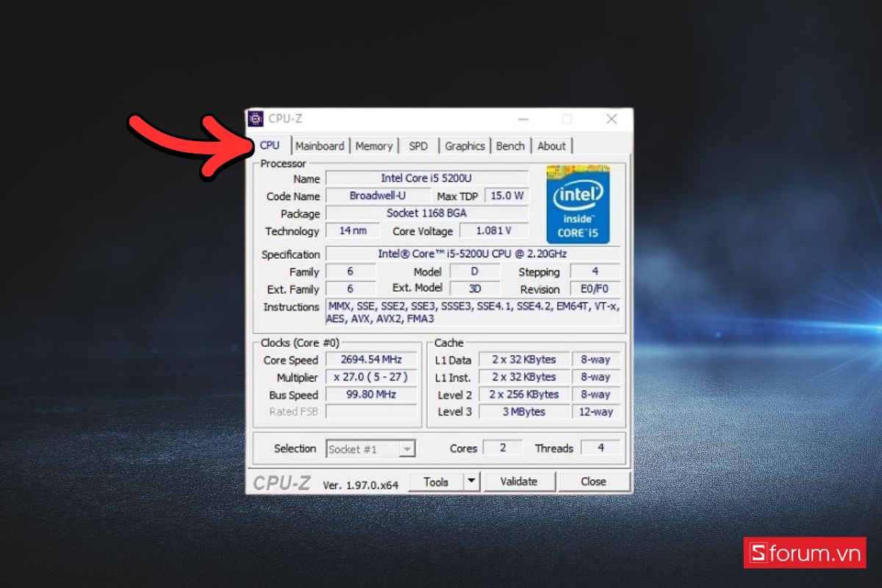Minimize the CPU-Z window
Image resolution: width=882 pixels, height=588 pixels.
(523, 119)
